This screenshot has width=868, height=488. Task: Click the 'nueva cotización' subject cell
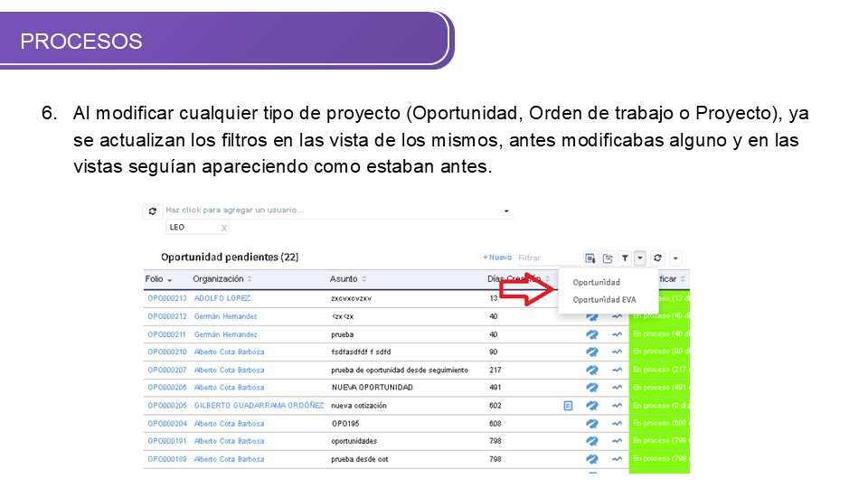[x=359, y=406]
